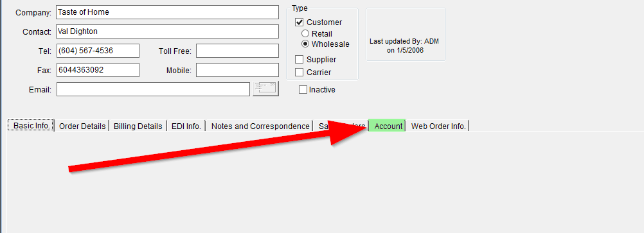644x233 pixels.
Task: Select the Basic Info. tab
Action: 31,126
